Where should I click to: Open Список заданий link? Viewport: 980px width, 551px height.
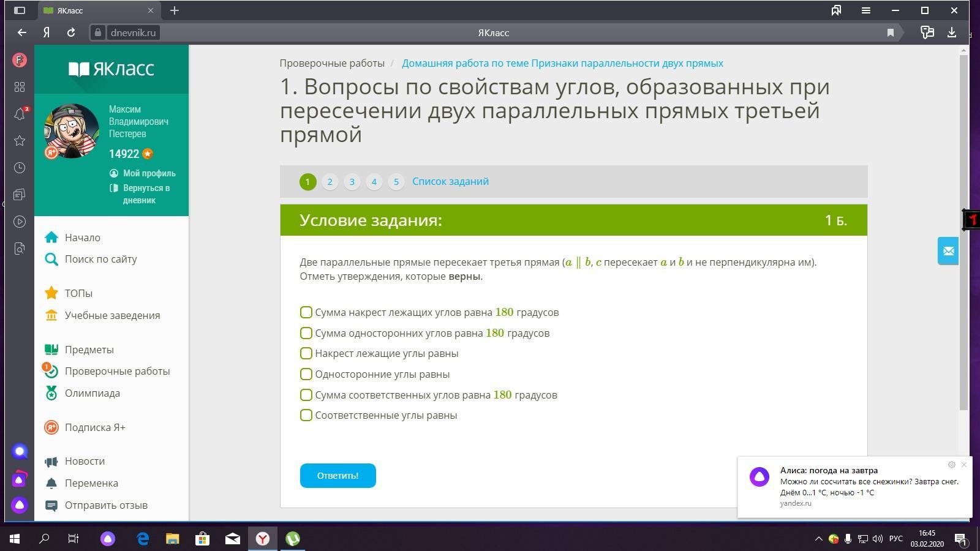pyautogui.click(x=450, y=181)
